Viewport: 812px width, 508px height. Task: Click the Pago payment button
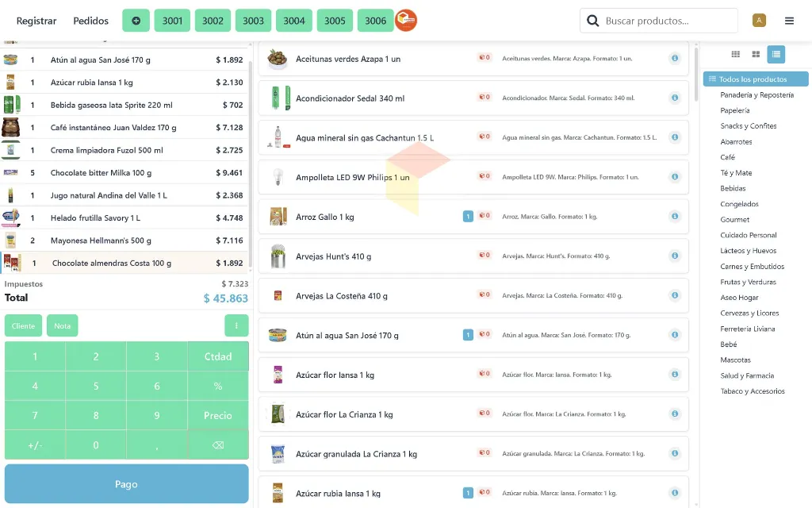tap(126, 483)
